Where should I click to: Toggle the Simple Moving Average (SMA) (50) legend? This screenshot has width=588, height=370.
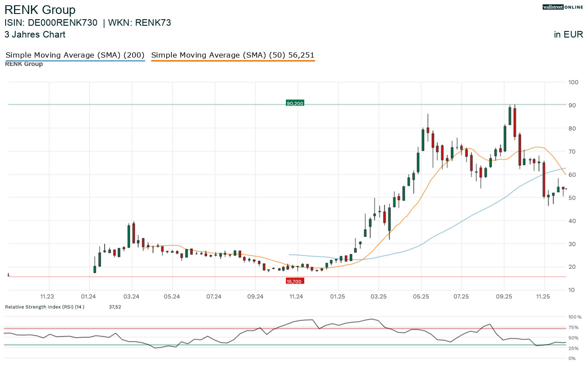coord(232,55)
